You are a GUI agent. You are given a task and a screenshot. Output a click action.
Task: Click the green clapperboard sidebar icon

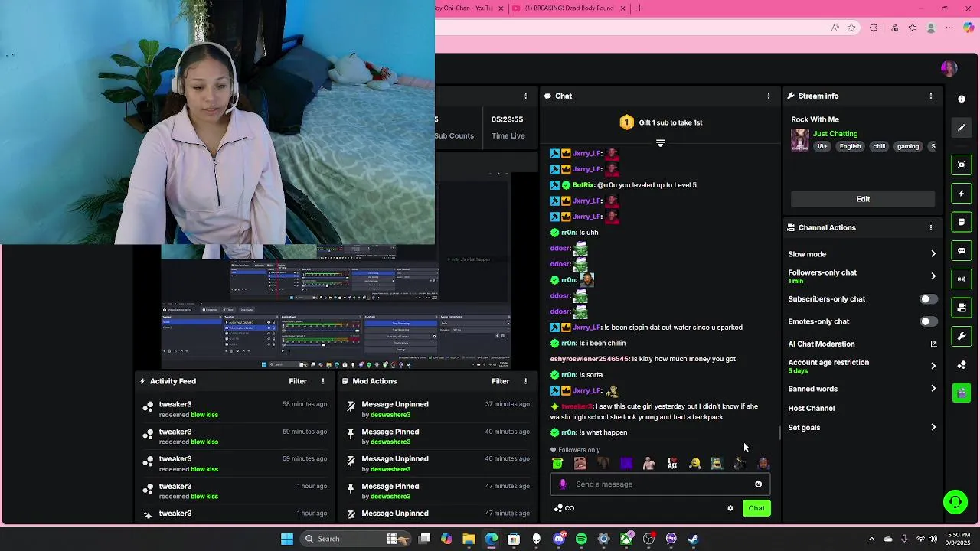click(x=962, y=393)
